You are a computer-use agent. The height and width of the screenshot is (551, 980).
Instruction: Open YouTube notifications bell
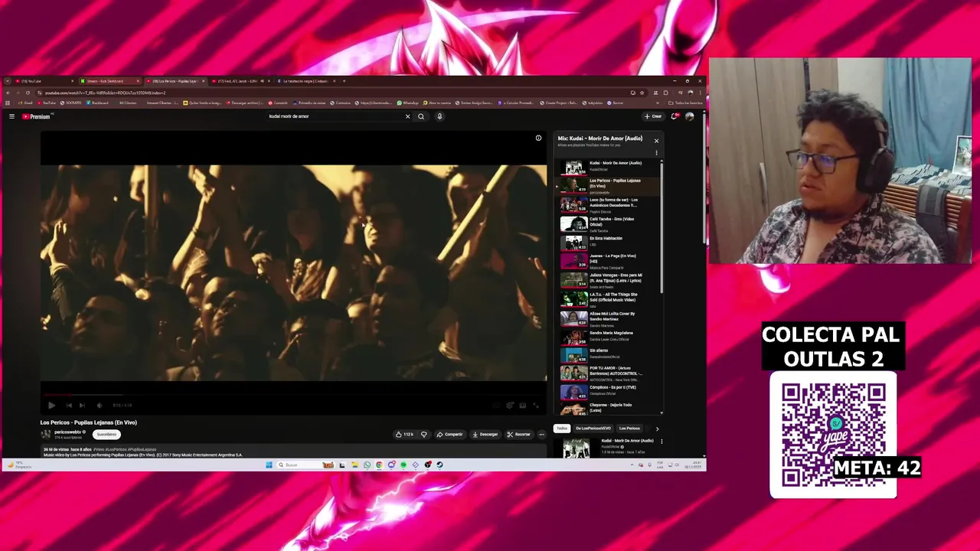pyautogui.click(x=675, y=116)
